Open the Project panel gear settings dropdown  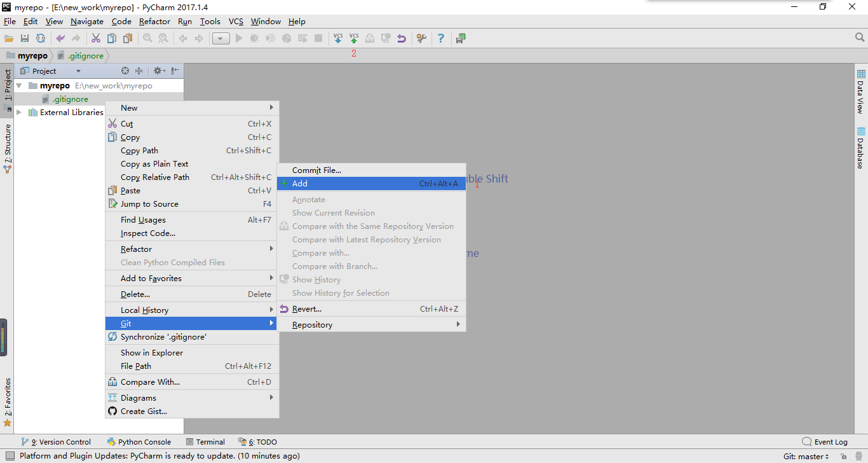click(x=159, y=71)
